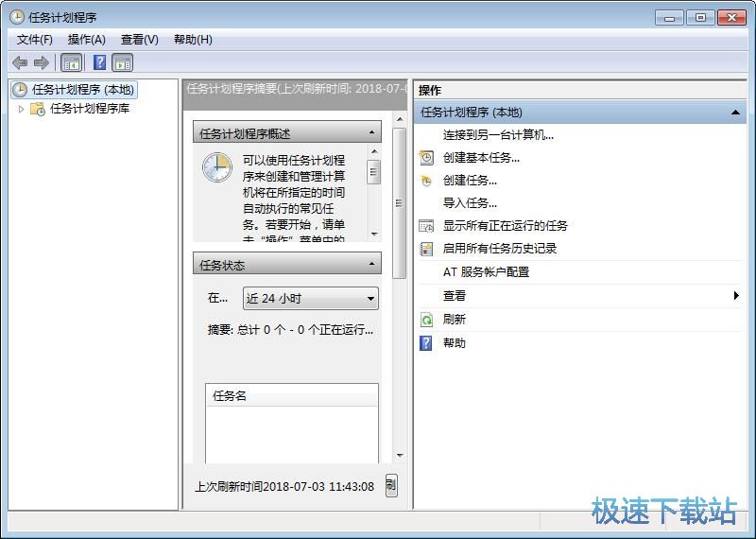Maximize the 任务计划程序 window

[x=700, y=18]
